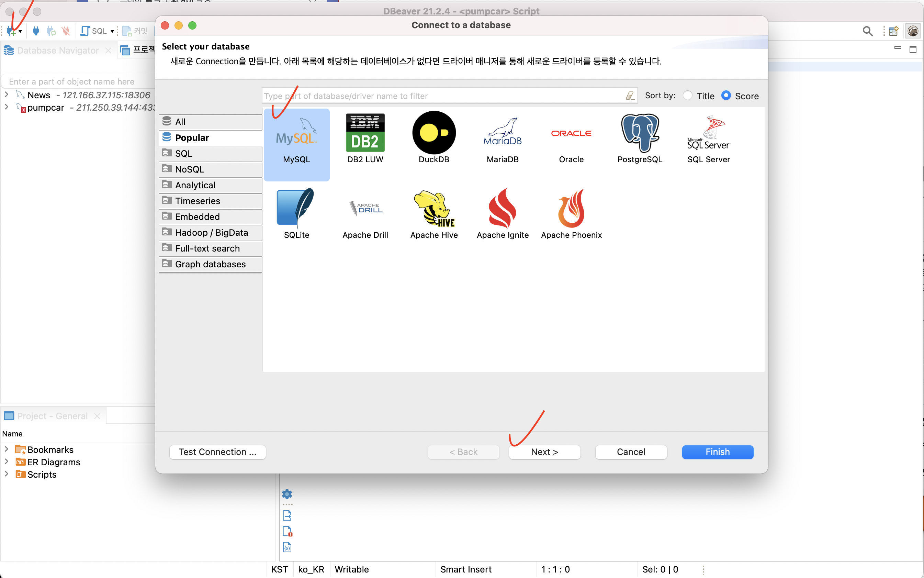Open the SQL editor toolbar button
Screen dimensions: 924x578
click(x=94, y=31)
